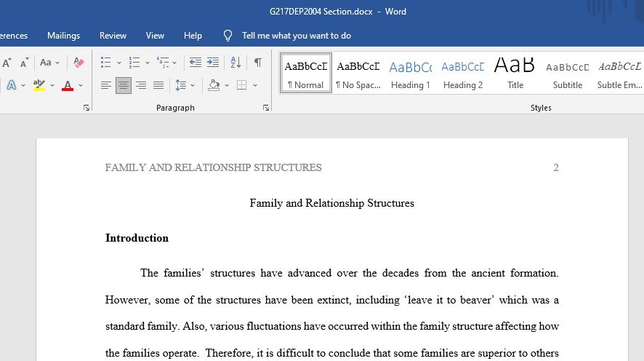This screenshot has width=644, height=361.
Task: Apply Heading 1 style
Action: point(410,73)
